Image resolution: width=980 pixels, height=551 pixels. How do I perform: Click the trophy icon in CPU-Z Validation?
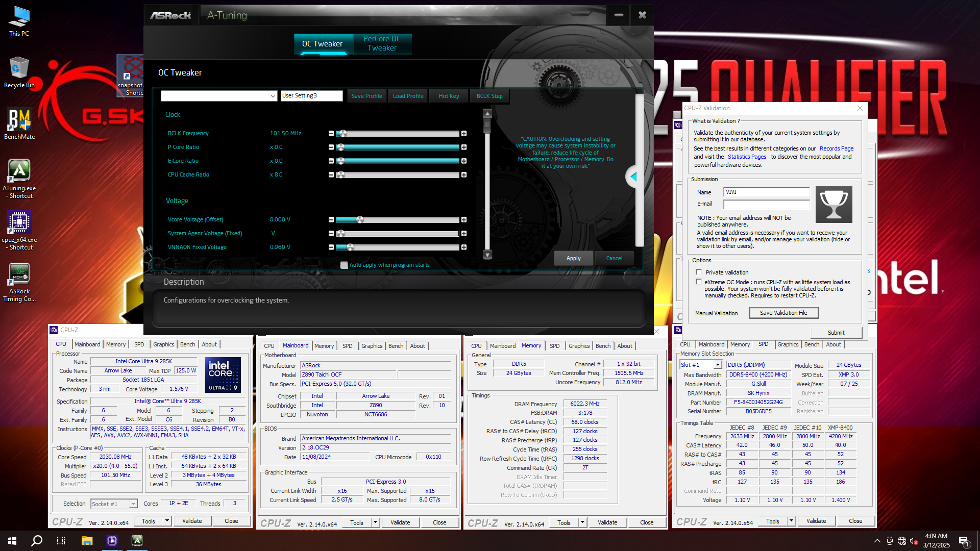coord(834,205)
